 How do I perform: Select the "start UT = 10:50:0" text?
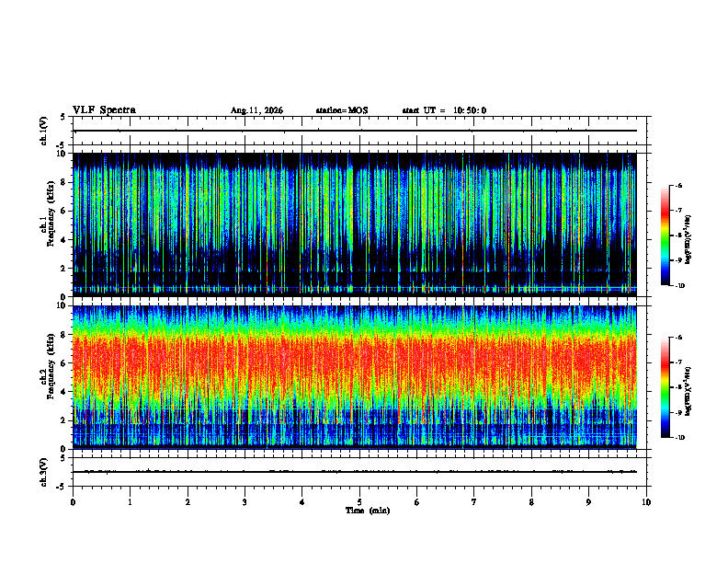point(444,110)
